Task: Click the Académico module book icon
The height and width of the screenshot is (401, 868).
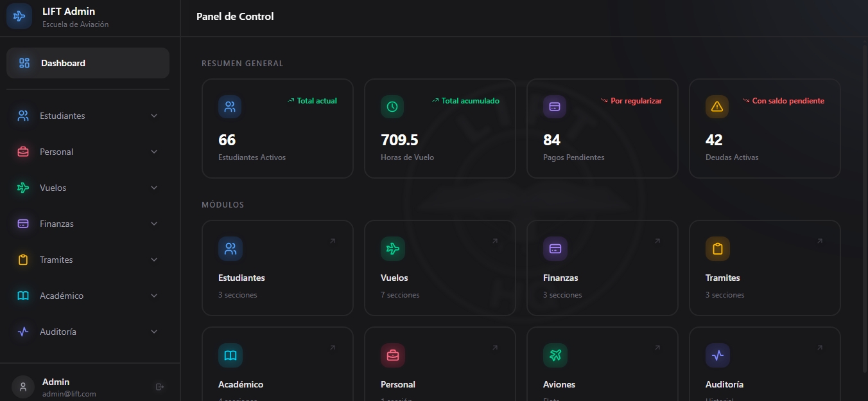Action: (x=230, y=355)
